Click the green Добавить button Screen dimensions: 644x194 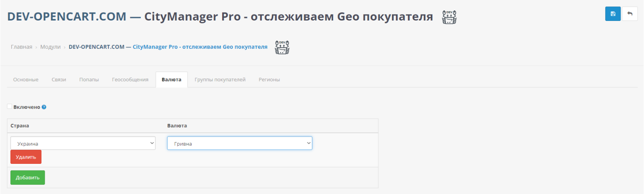click(x=27, y=177)
